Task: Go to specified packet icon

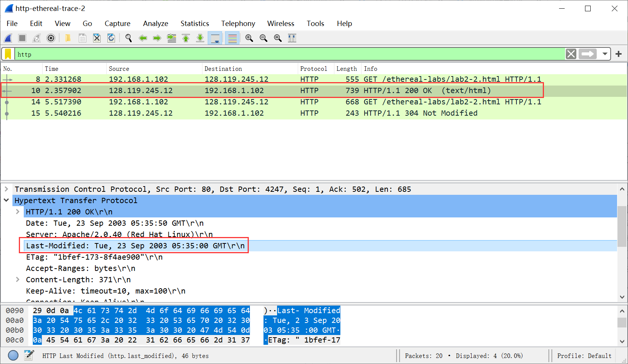Action: pos(172,38)
